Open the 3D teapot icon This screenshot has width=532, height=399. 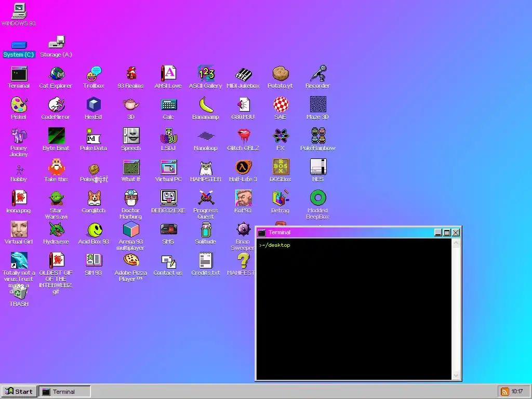pos(131,105)
